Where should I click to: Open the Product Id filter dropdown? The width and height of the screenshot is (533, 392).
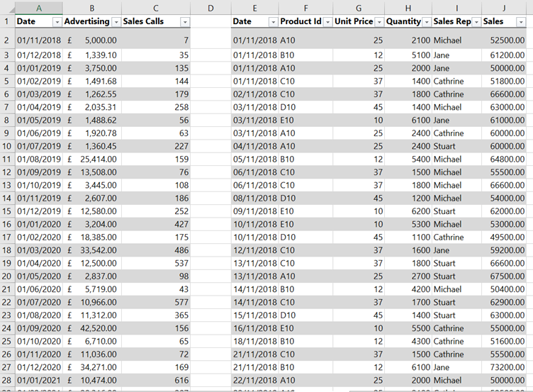click(x=327, y=22)
